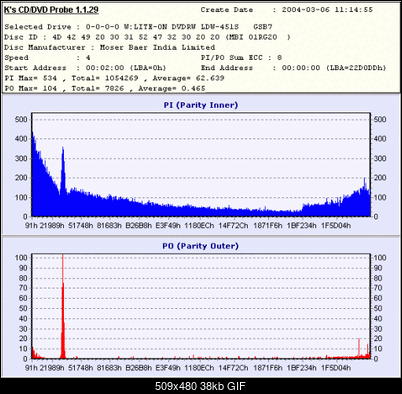Select the create date value 2004-03-06 11:14:55
402x394 pixels.
(327, 10)
